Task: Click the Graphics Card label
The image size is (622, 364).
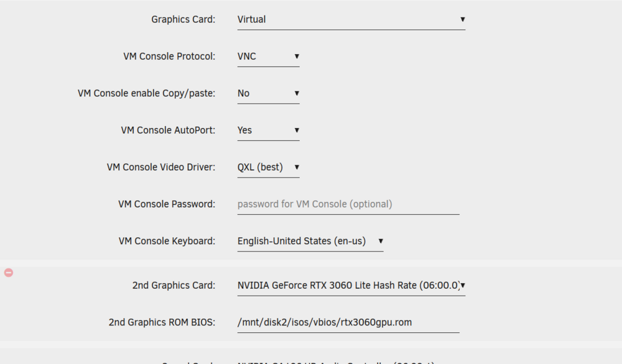Action: (183, 19)
